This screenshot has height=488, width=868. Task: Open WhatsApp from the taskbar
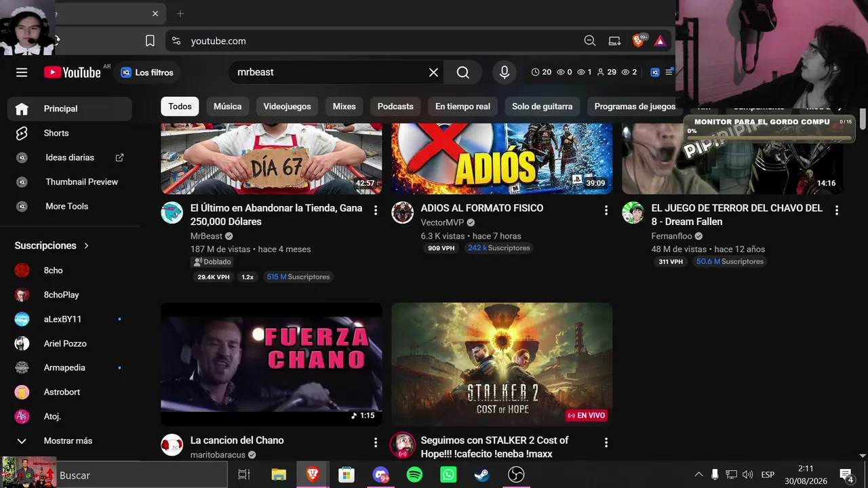448,475
